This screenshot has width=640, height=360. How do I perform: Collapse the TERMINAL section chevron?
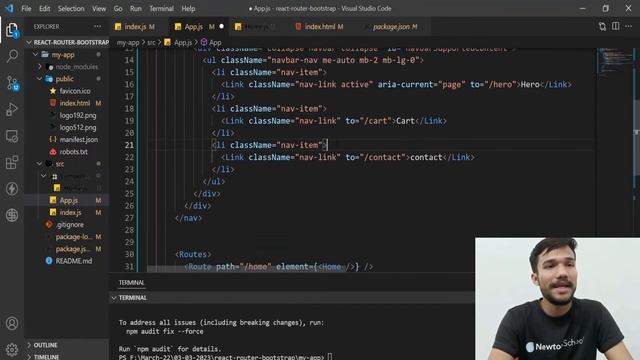pyautogui.click(x=114, y=298)
